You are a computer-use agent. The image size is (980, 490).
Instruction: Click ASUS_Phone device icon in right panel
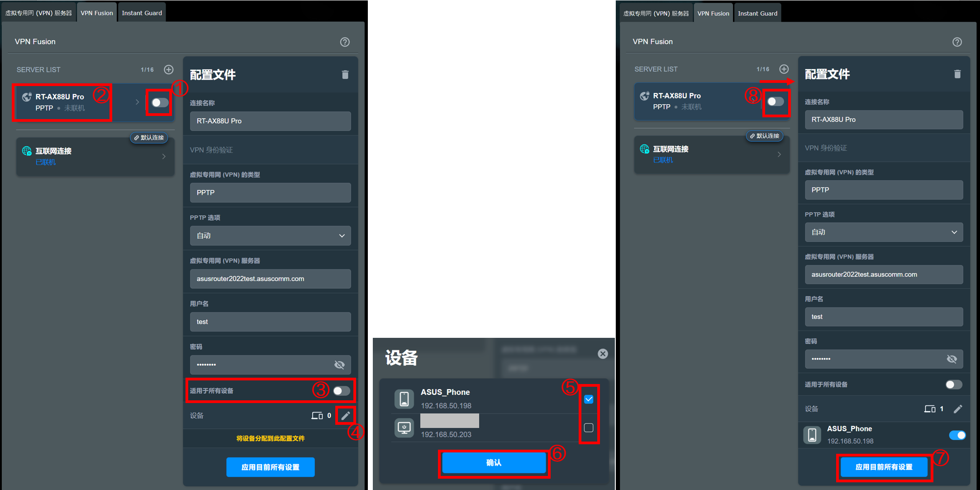812,435
